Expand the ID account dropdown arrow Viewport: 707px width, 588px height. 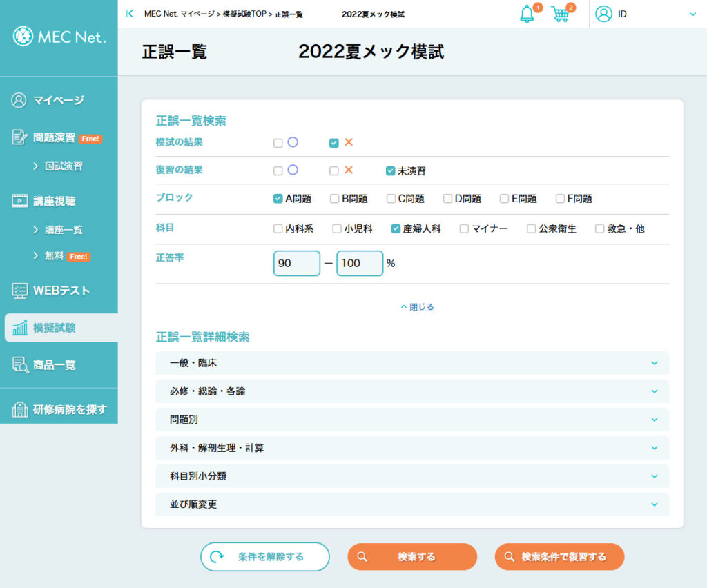coord(693,14)
